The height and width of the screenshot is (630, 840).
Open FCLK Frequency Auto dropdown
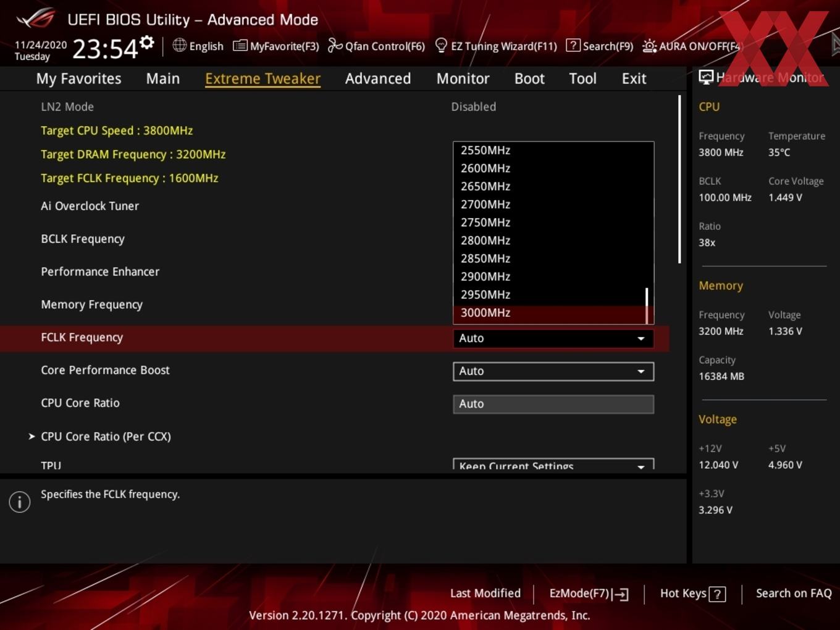click(x=553, y=338)
